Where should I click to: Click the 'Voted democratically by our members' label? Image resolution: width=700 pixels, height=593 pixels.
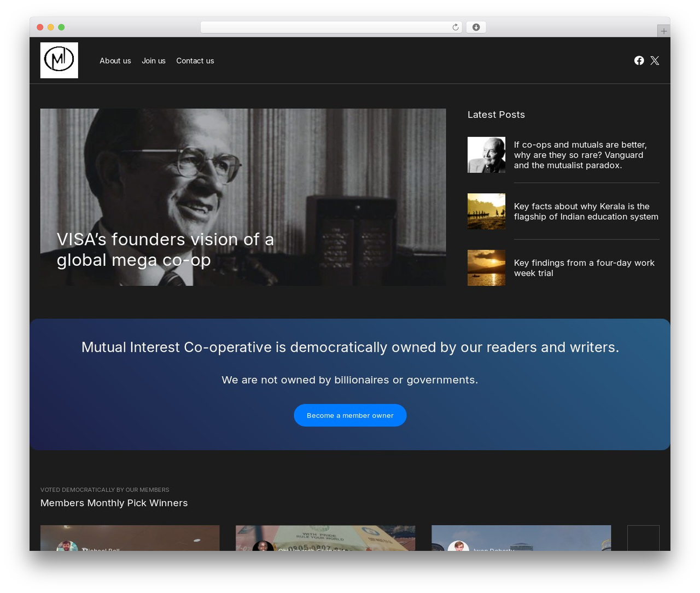coord(104,490)
